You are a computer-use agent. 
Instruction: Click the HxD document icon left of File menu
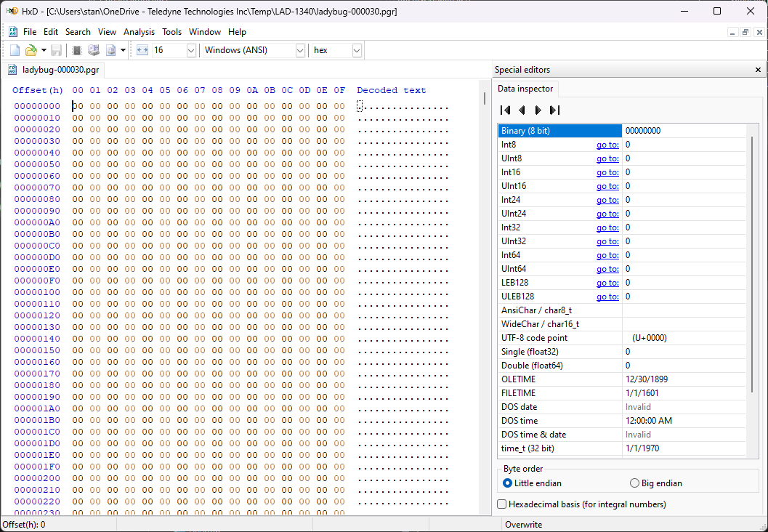coord(13,32)
